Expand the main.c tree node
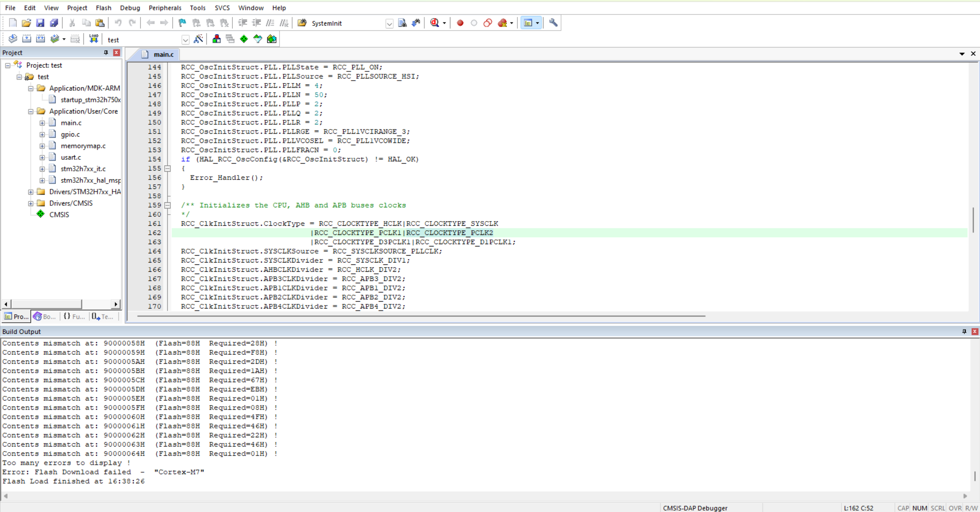The width and height of the screenshot is (980, 512). 42,123
